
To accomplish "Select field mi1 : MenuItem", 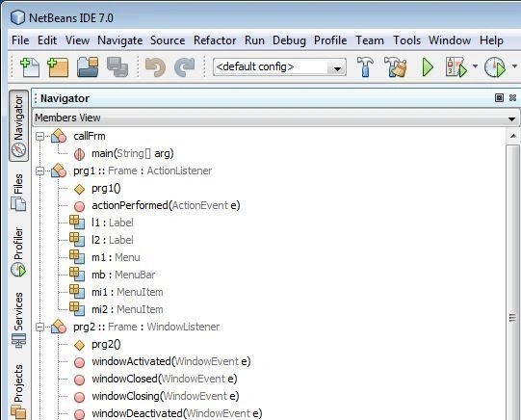I will click(x=127, y=292).
